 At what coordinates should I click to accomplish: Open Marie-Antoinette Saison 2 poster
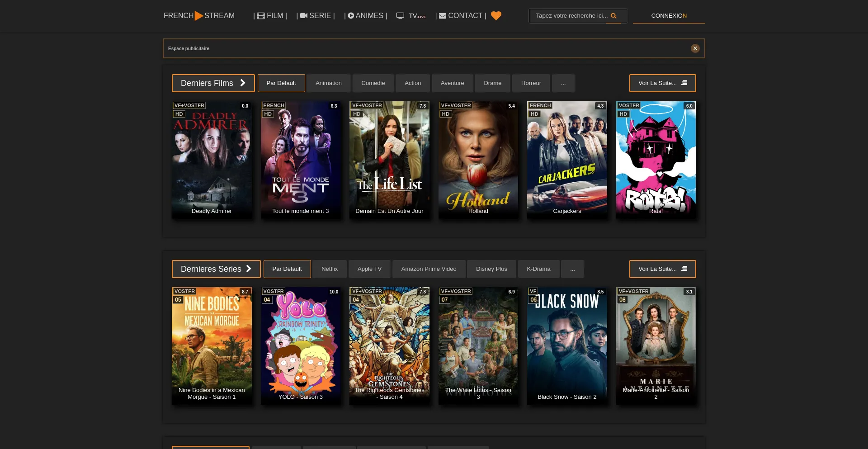pyautogui.click(x=656, y=346)
